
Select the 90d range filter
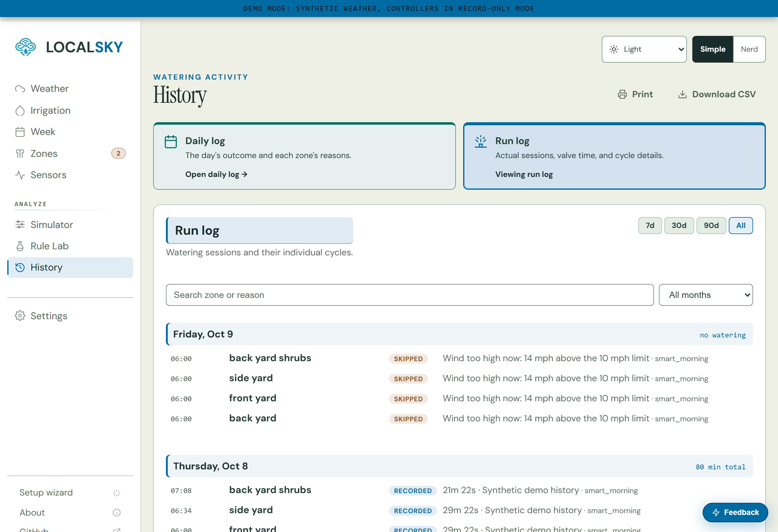pos(711,226)
